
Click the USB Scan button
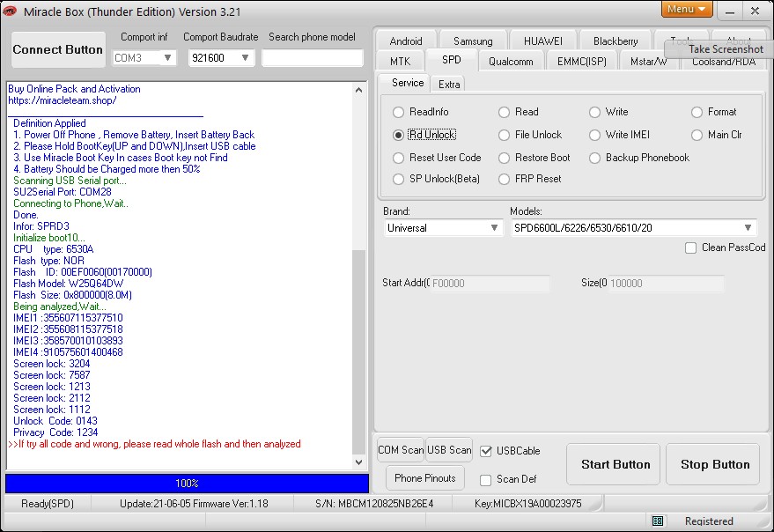tap(449, 450)
